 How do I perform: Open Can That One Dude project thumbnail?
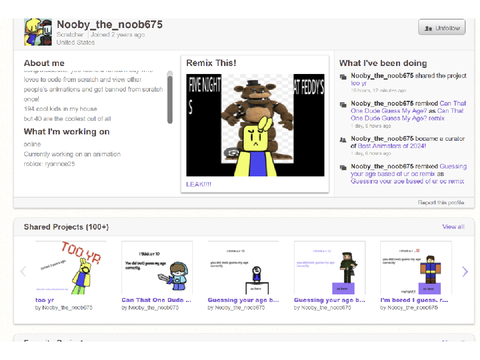(x=157, y=268)
